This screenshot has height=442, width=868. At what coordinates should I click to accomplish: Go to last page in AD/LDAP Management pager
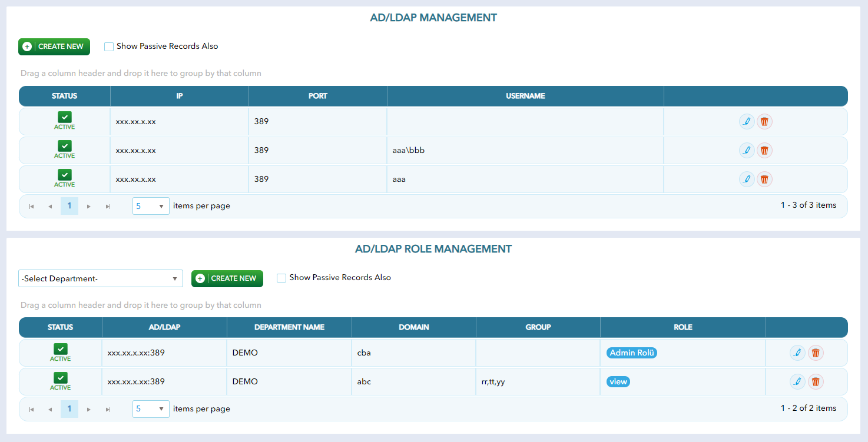[x=108, y=207]
